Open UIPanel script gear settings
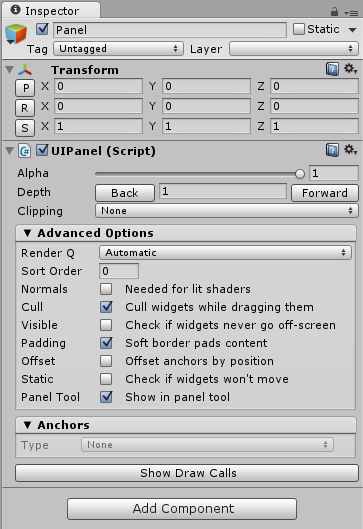The width and height of the screenshot is (363, 529). coord(350,150)
